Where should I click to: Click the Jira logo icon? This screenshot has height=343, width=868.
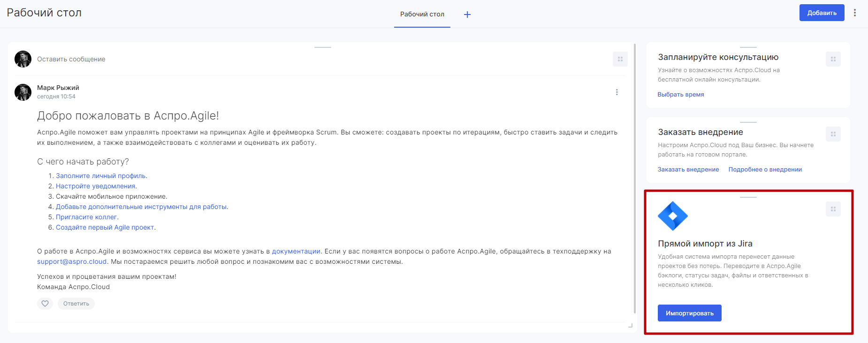pyautogui.click(x=673, y=216)
